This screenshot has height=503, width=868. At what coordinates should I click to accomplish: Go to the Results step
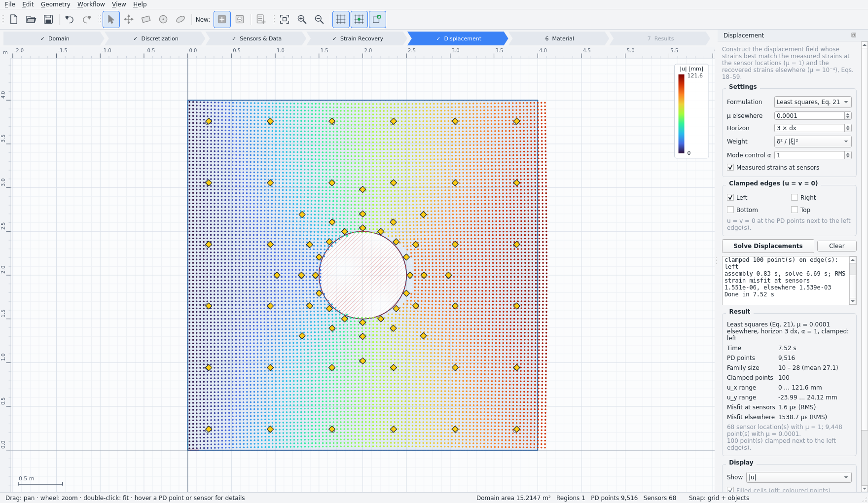click(660, 38)
